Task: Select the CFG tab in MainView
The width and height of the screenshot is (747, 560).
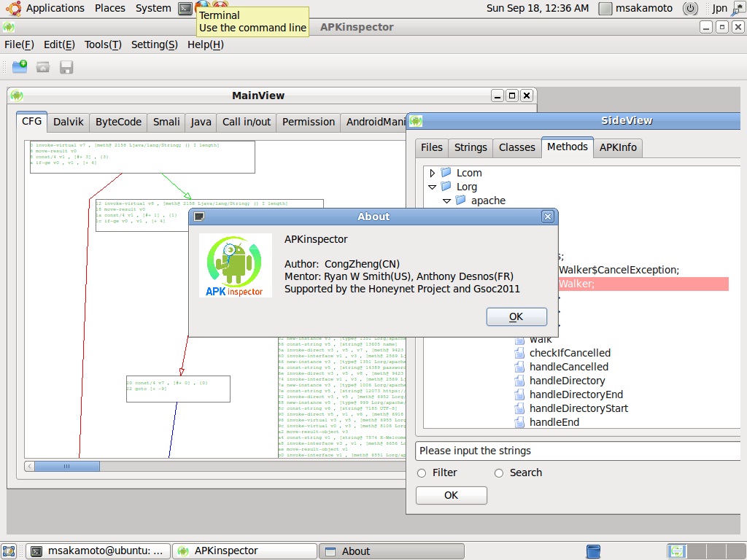Action: (x=31, y=121)
